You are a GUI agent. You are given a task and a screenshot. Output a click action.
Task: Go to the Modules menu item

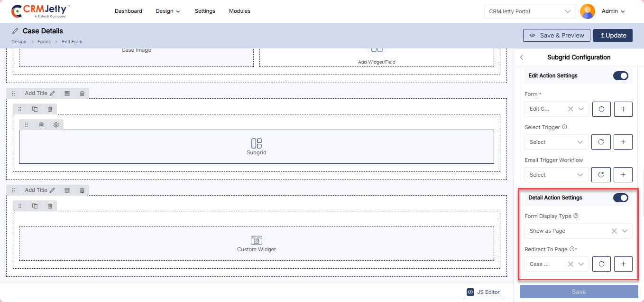point(239,11)
